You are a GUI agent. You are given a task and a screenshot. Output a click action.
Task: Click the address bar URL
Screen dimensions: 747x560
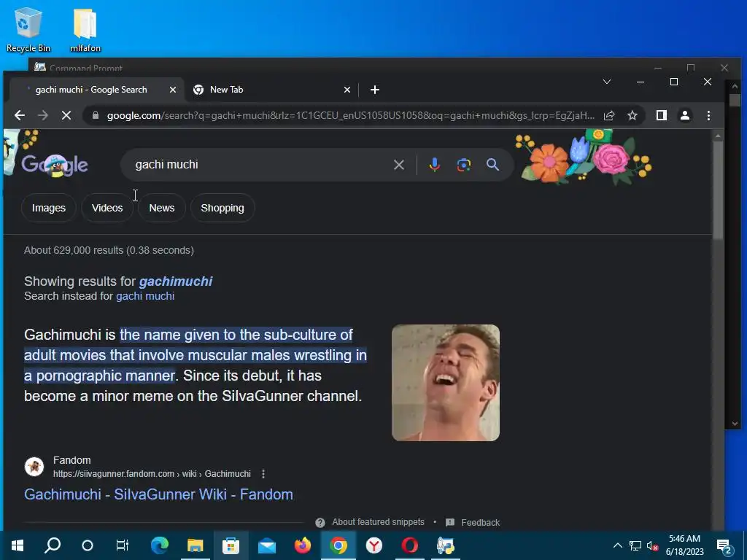350,115
